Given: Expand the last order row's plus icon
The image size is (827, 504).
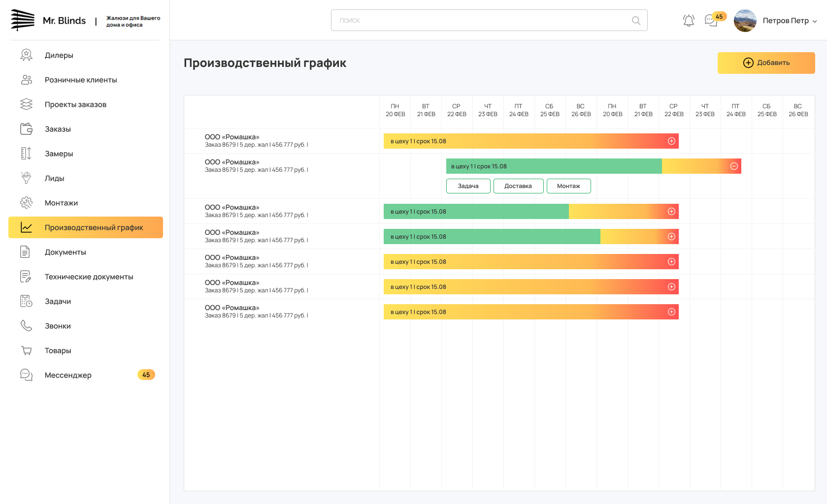Looking at the screenshot, I should pos(671,312).
